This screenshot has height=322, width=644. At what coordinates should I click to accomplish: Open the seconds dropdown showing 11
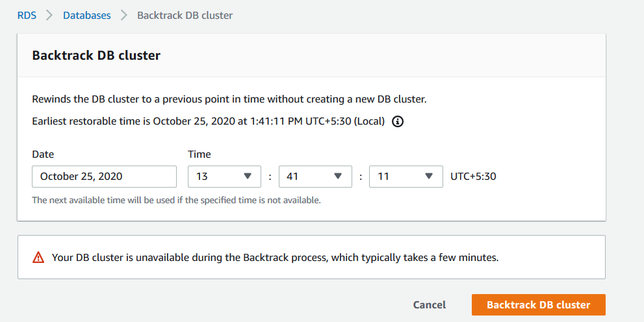tap(406, 176)
